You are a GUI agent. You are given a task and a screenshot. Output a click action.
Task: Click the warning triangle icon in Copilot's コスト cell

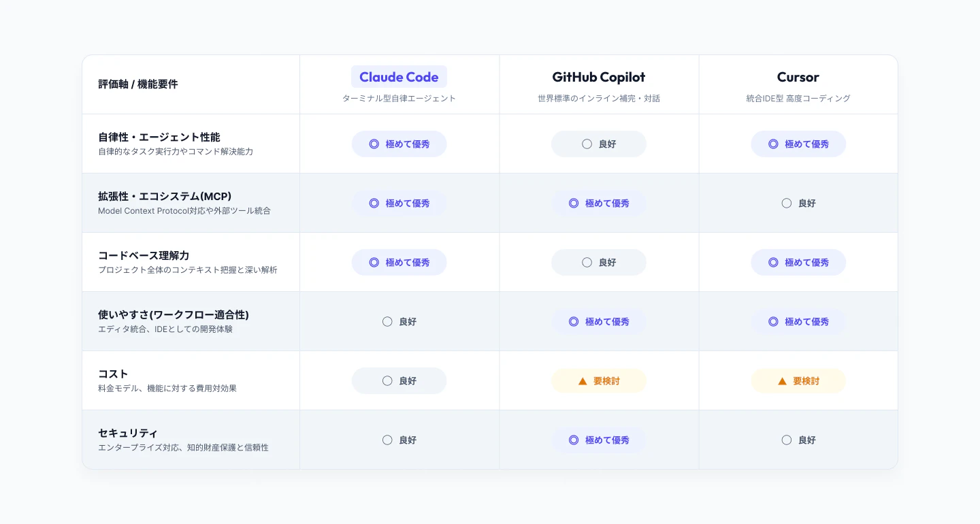(x=583, y=381)
